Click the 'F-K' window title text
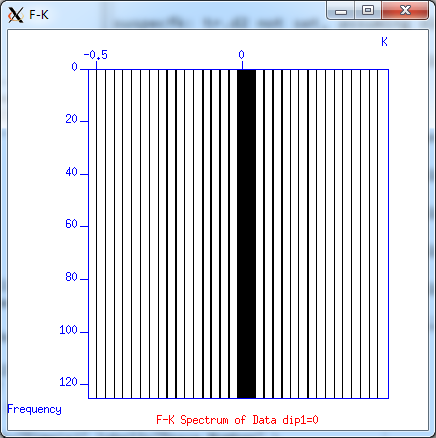This screenshot has width=436, height=438. point(39,15)
